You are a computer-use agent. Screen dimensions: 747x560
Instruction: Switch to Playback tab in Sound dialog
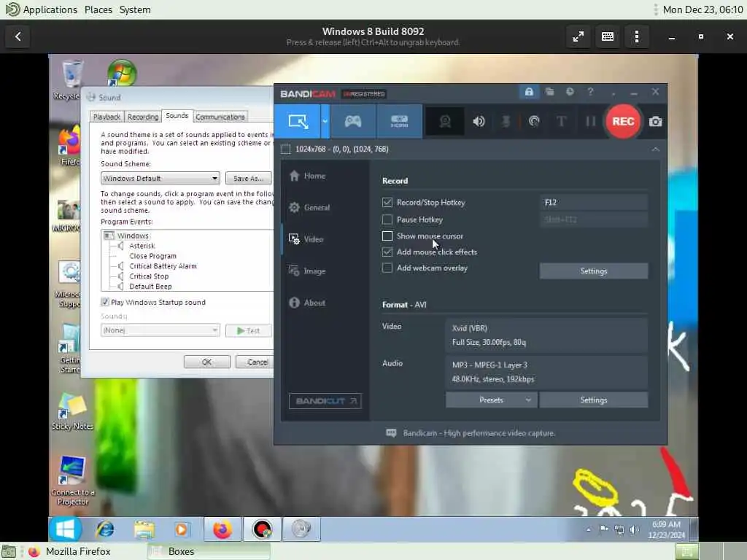pyautogui.click(x=107, y=117)
